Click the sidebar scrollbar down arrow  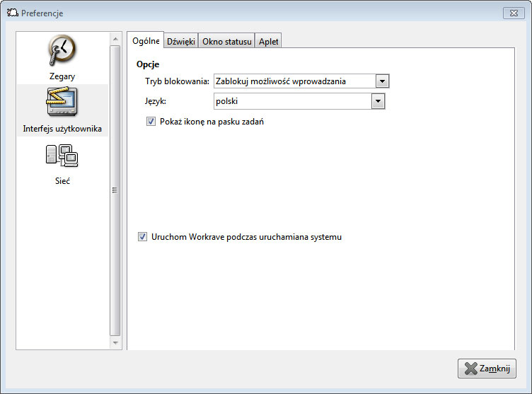(116, 342)
